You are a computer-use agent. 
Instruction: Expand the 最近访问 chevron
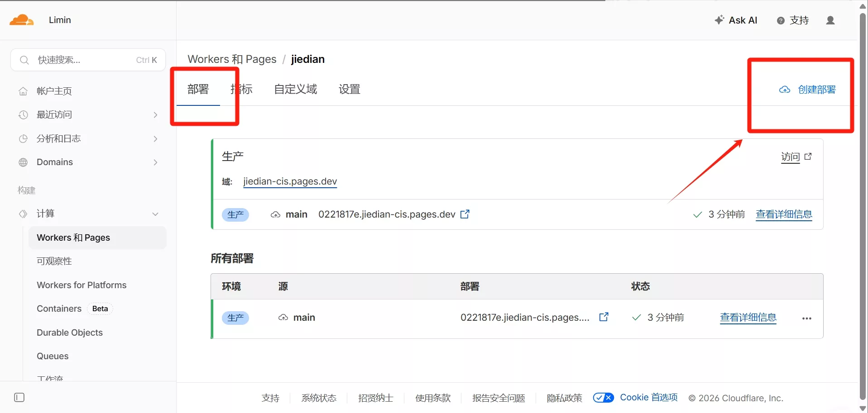point(155,115)
